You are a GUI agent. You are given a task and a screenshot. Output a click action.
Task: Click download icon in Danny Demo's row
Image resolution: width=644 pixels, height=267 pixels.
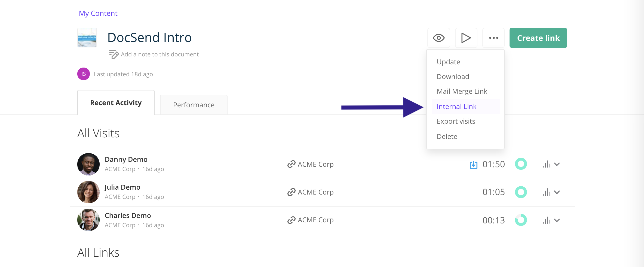(473, 165)
